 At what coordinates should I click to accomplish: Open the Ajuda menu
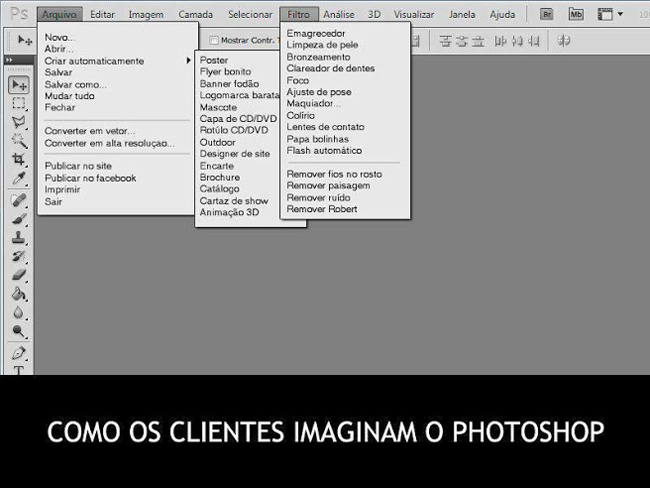click(502, 15)
